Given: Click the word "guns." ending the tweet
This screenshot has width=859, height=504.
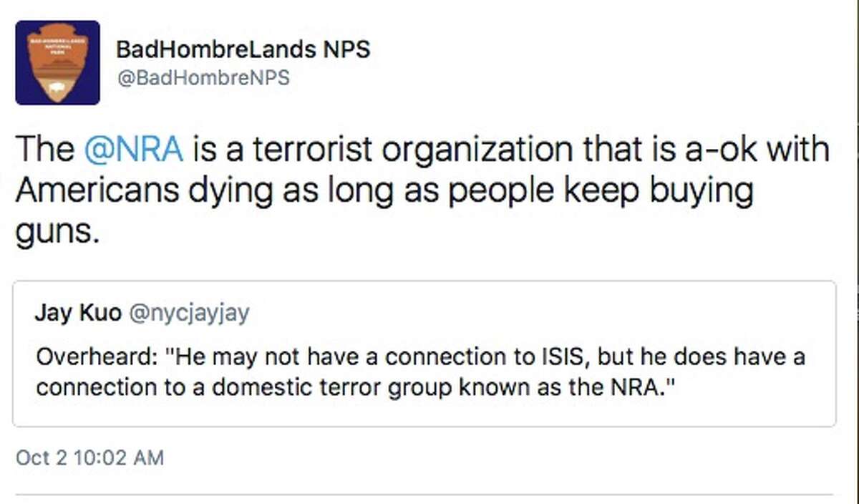Looking at the screenshot, I should tap(55, 233).
